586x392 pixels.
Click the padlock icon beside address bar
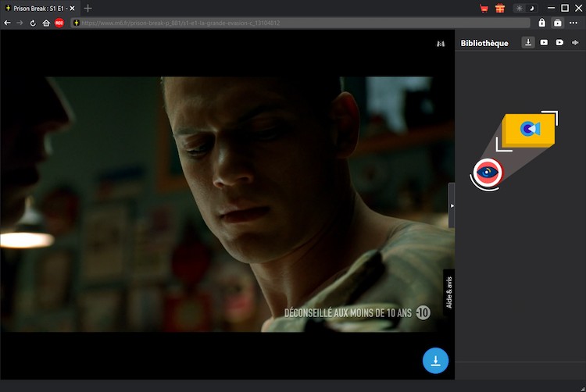pos(542,23)
